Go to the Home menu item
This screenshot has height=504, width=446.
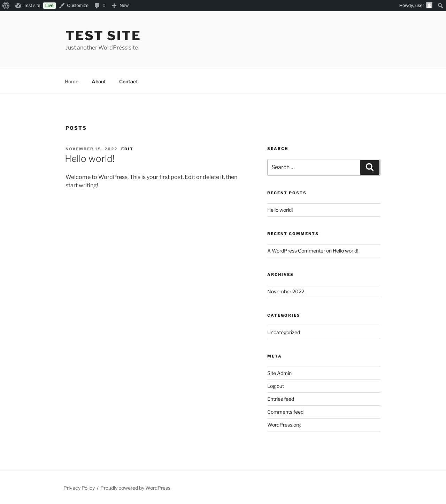(71, 82)
